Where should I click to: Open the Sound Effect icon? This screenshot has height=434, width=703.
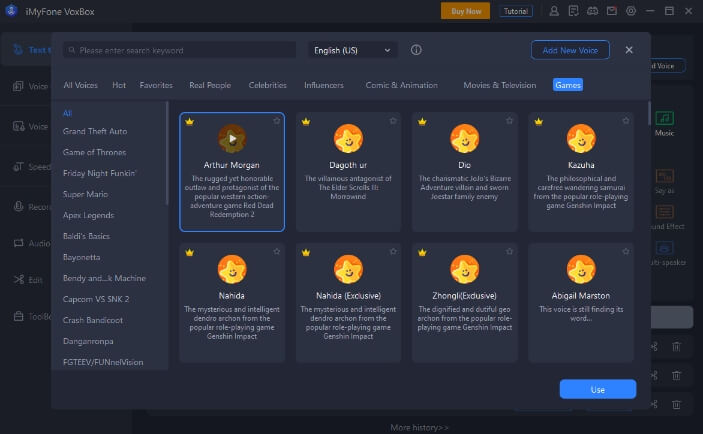point(664,212)
